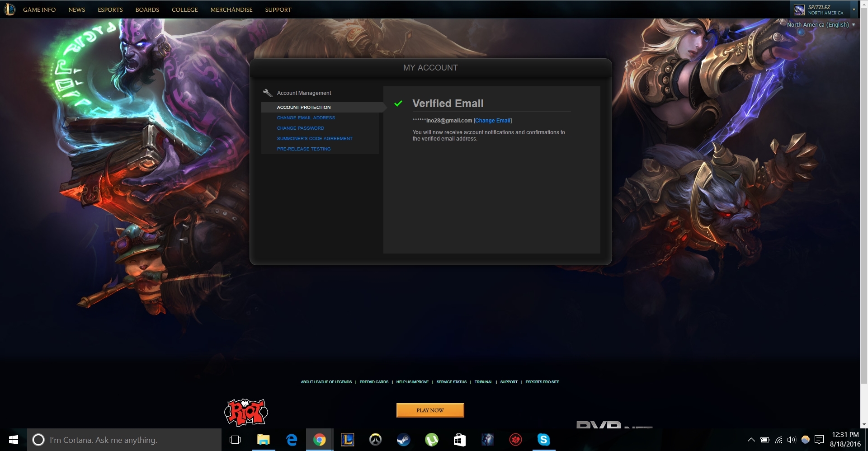The image size is (868, 451).
Task: Click the bracketed Change Email link
Action: coord(493,121)
